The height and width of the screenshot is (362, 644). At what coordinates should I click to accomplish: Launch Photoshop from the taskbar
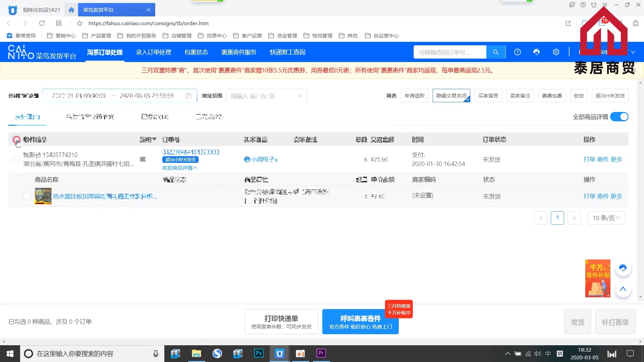tap(258, 353)
